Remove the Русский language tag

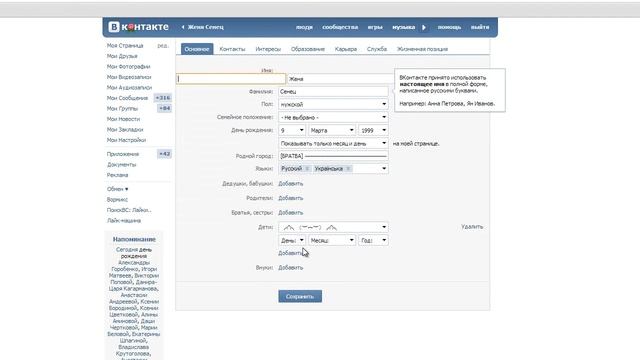307,169
